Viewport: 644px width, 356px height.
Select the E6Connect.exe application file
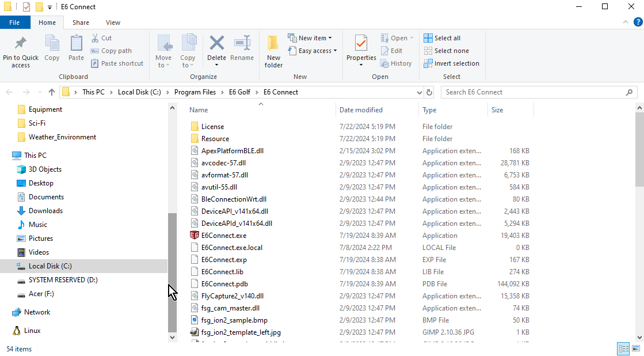pyautogui.click(x=224, y=236)
